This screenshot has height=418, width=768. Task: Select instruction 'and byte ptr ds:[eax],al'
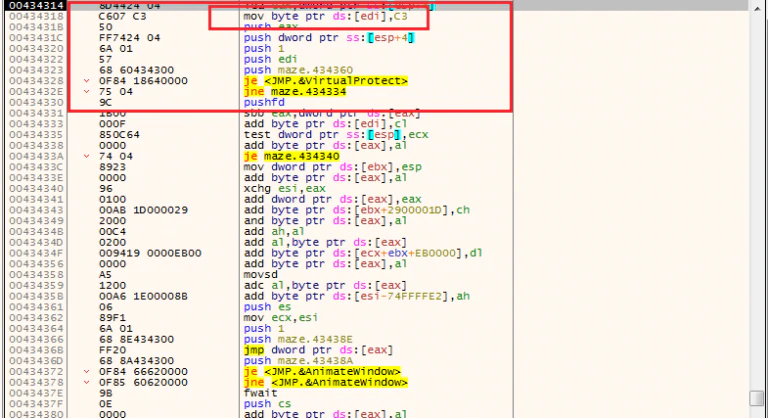[x=325, y=221]
